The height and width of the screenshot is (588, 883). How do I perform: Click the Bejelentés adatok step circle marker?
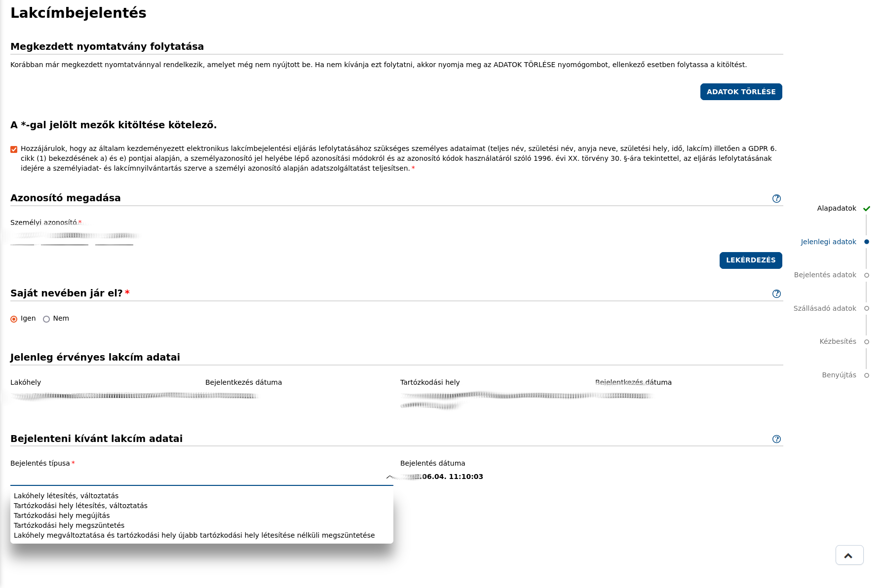pyautogui.click(x=866, y=275)
